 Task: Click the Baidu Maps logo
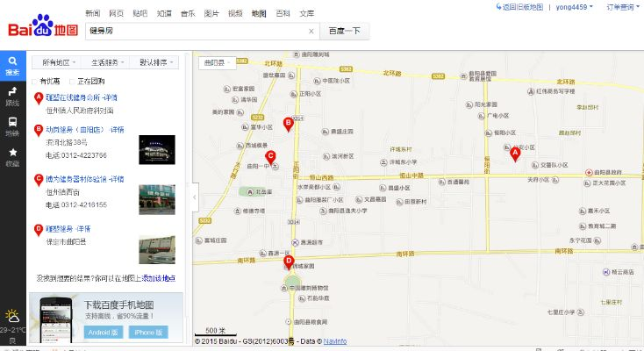click(x=43, y=26)
